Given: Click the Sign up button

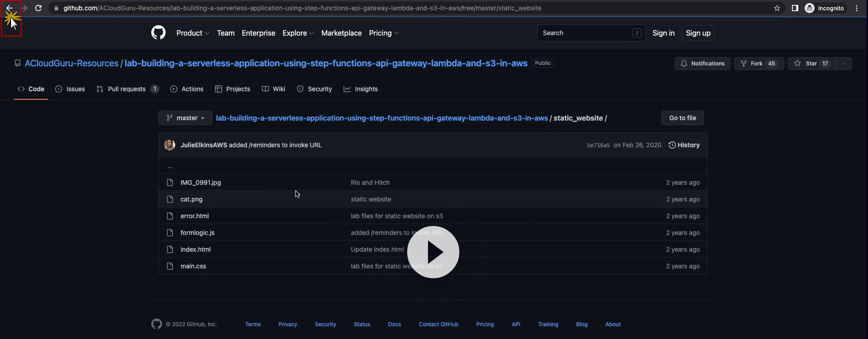Looking at the screenshot, I should [698, 33].
